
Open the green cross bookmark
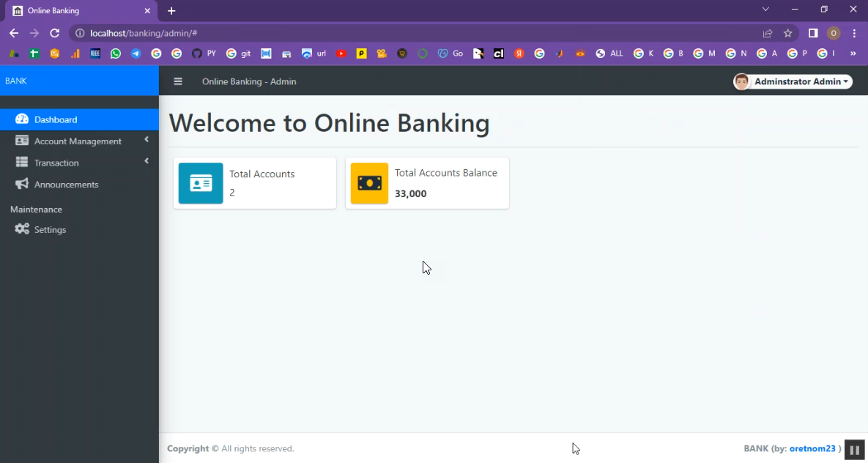coord(34,53)
